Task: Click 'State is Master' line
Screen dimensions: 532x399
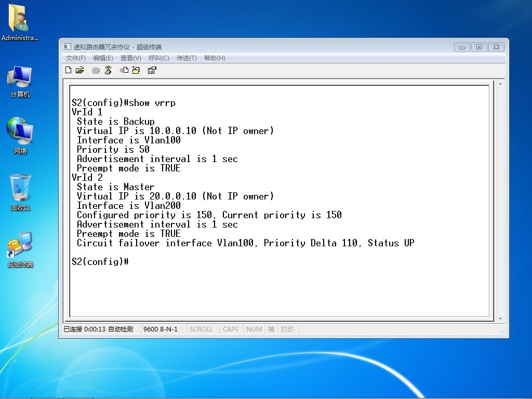Action: point(116,187)
